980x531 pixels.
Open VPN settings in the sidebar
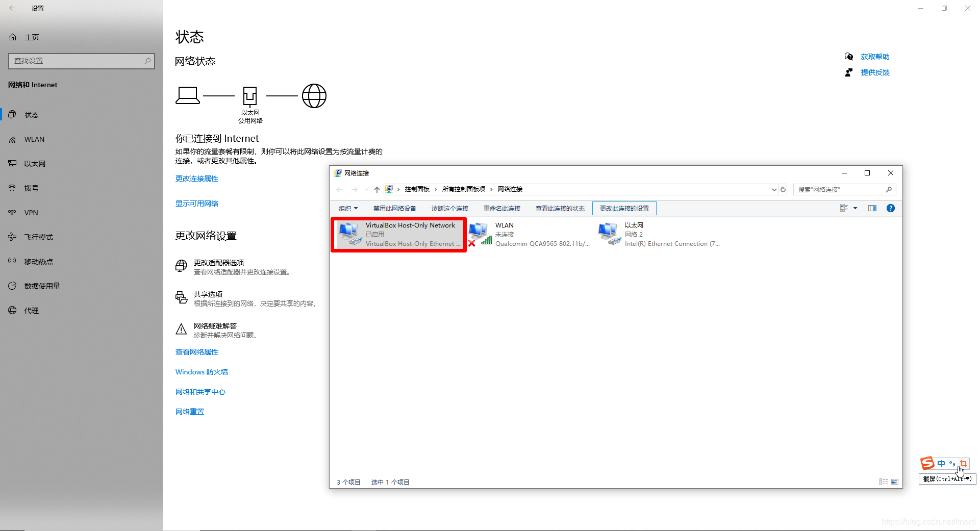(31, 213)
